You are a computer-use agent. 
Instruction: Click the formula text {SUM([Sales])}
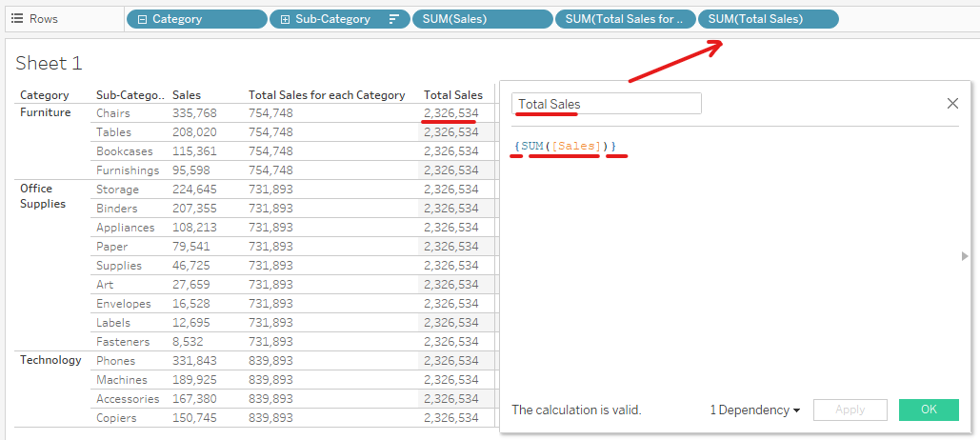click(x=564, y=146)
